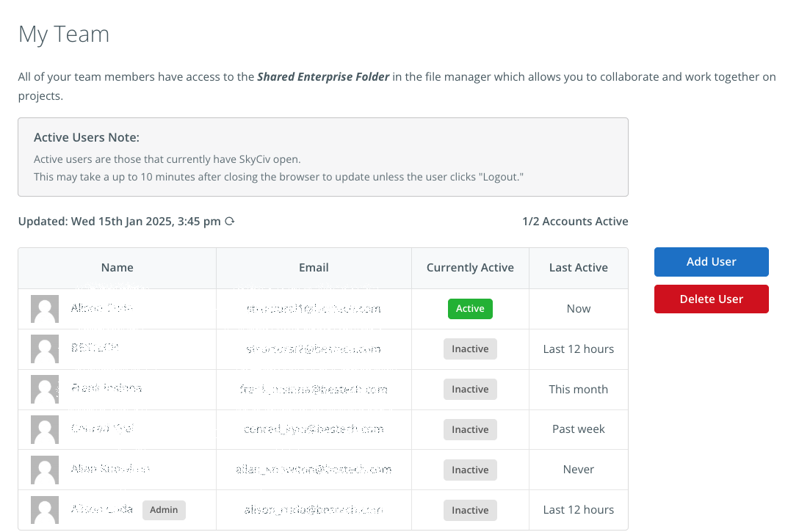The width and height of the screenshot is (799, 532).
Task: Click the 'Past week' last active cell
Action: [x=578, y=429]
